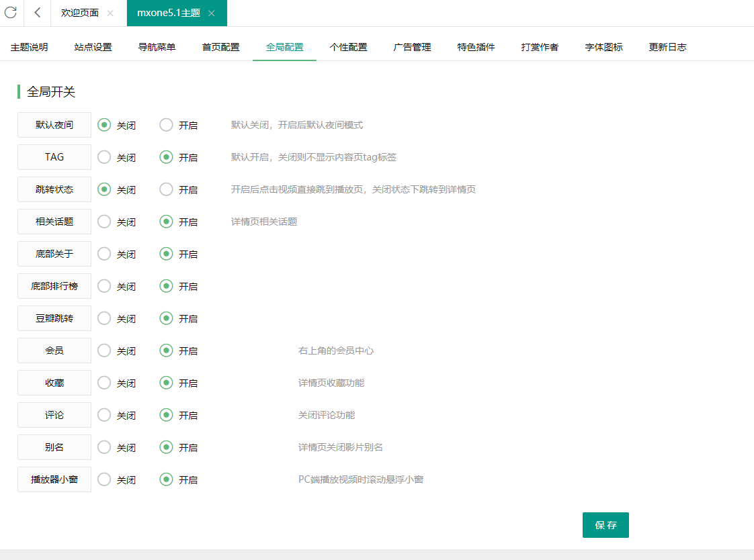The height and width of the screenshot is (560, 754).
Task: Open the 特色插件 tab
Action: 476,47
